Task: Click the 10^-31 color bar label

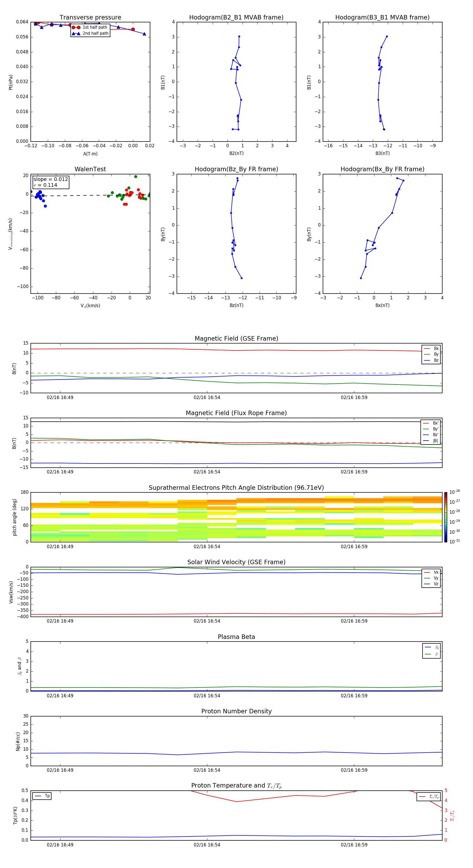Action: (x=455, y=542)
